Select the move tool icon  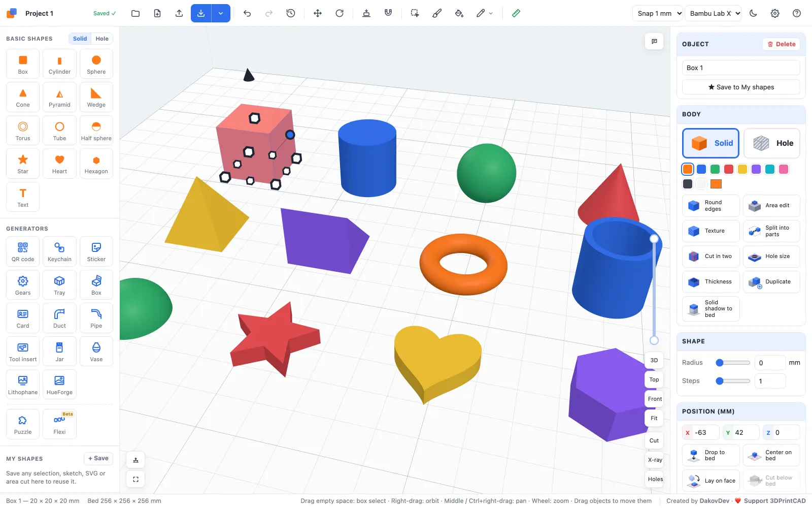click(x=318, y=13)
